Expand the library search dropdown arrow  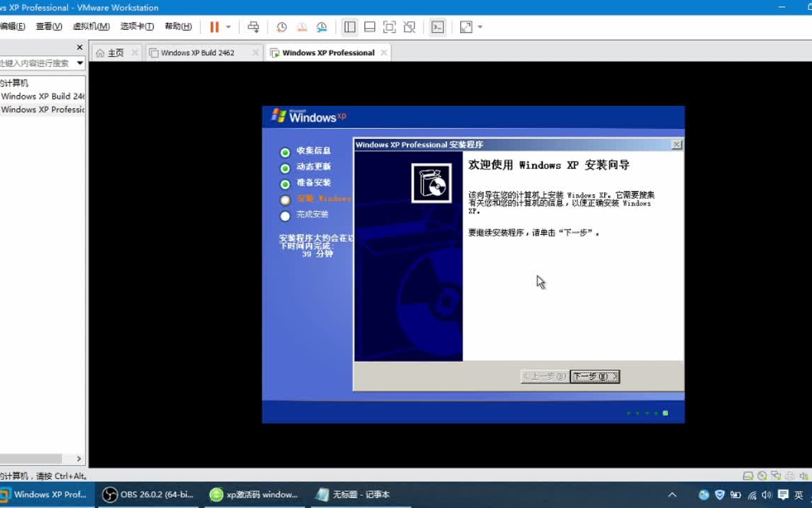pyautogui.click(x=80, y=64)
